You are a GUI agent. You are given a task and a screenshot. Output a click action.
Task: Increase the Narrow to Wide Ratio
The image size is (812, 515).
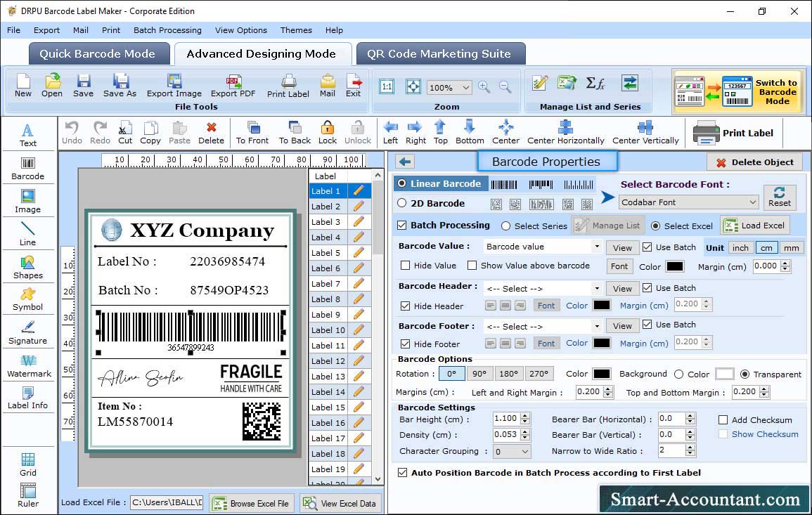(x=690, y=448)
